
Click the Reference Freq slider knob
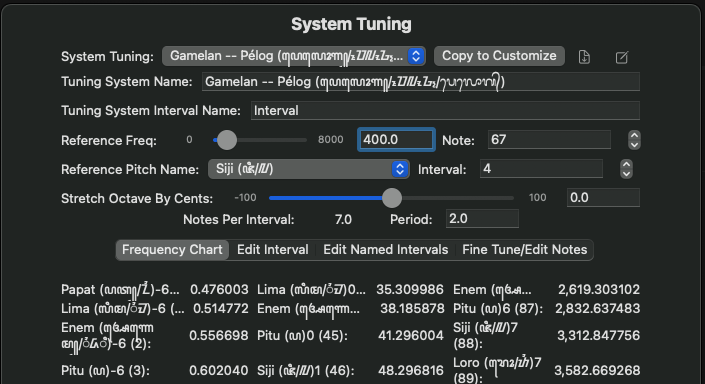(227, 140)
